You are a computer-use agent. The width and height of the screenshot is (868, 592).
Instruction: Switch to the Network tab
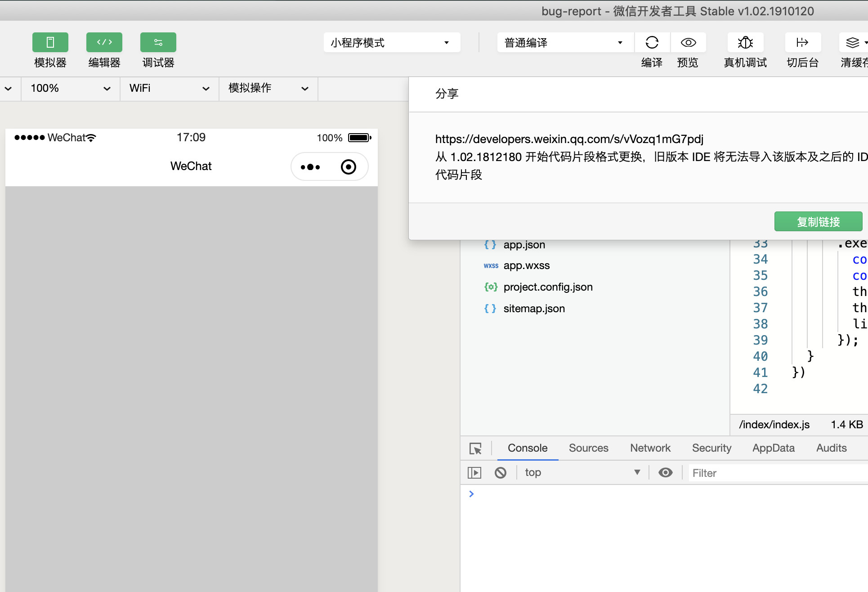(650, 448)
